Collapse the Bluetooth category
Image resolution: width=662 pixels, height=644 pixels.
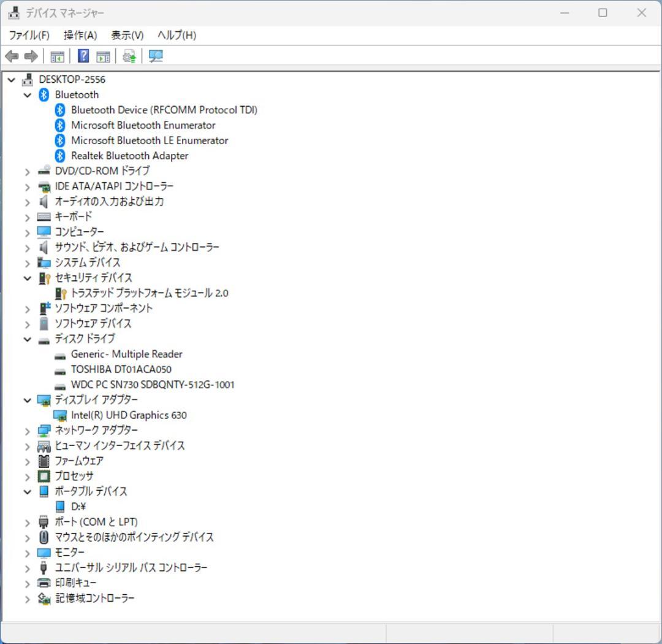(x=27, y=94)
